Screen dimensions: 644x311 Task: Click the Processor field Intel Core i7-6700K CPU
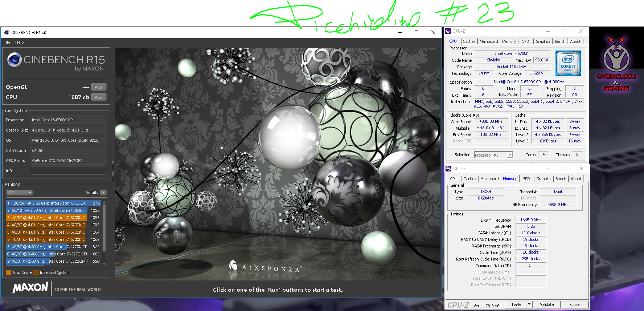tap(68, 120)
